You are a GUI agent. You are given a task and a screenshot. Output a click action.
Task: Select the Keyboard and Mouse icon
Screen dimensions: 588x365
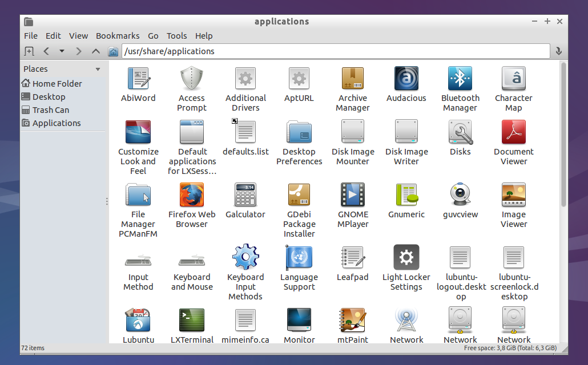tap(192, 260)
